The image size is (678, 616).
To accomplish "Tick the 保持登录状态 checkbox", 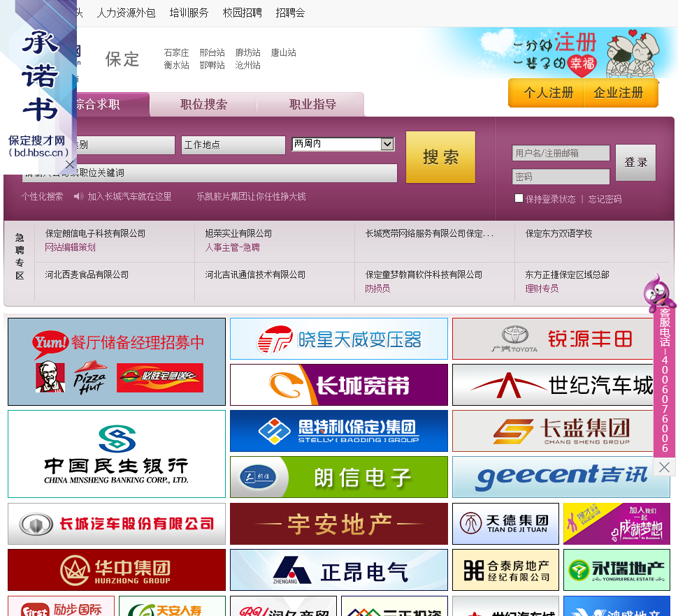I will coord(519,198).
